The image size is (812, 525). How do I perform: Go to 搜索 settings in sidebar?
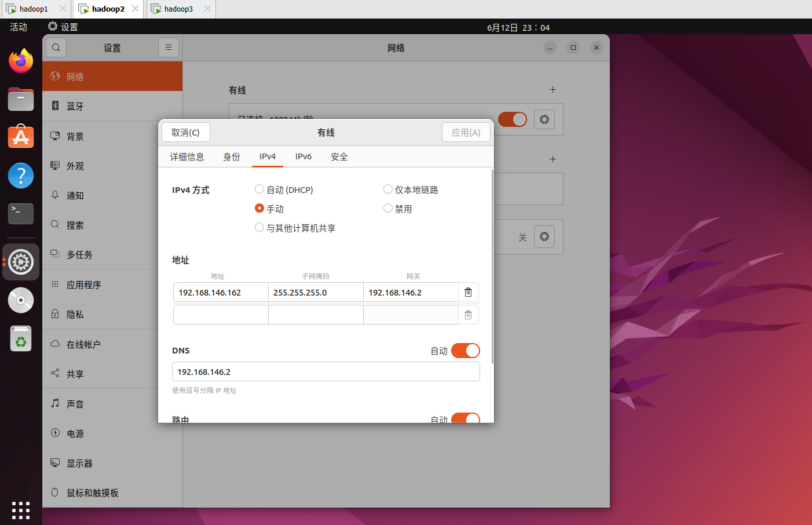pos(112,225)
